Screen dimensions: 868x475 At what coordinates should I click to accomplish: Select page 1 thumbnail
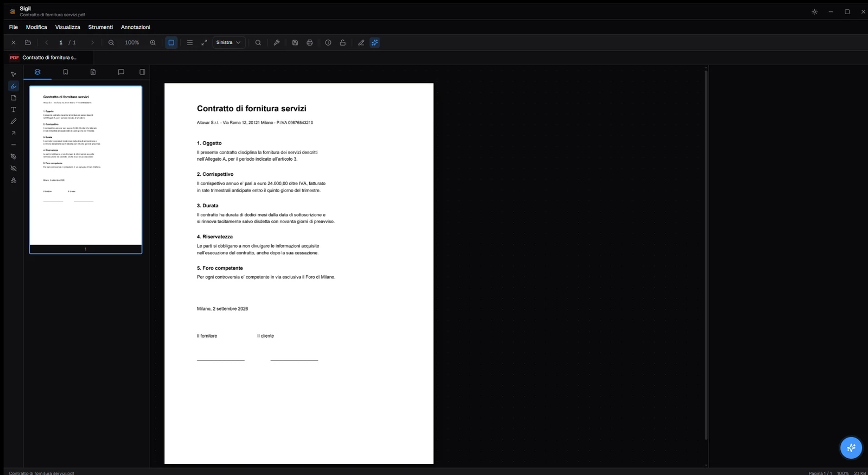pyautogui.click(x=86, y=169)
